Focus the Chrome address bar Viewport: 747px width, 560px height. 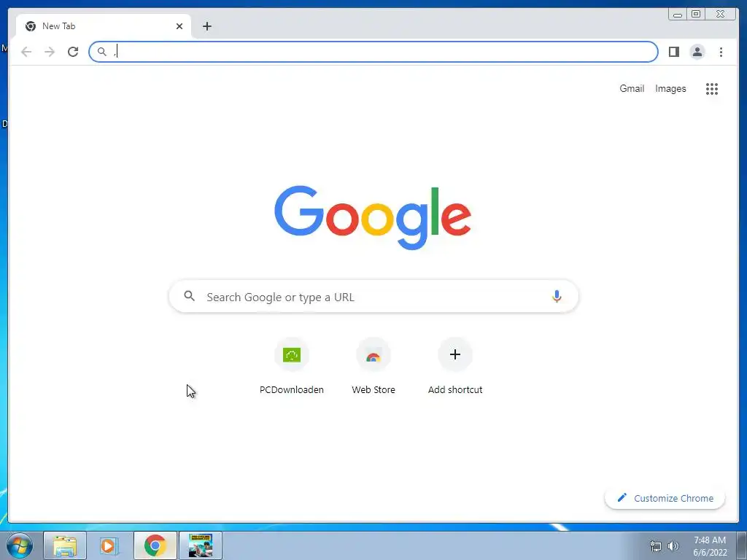tap(373, 52)
